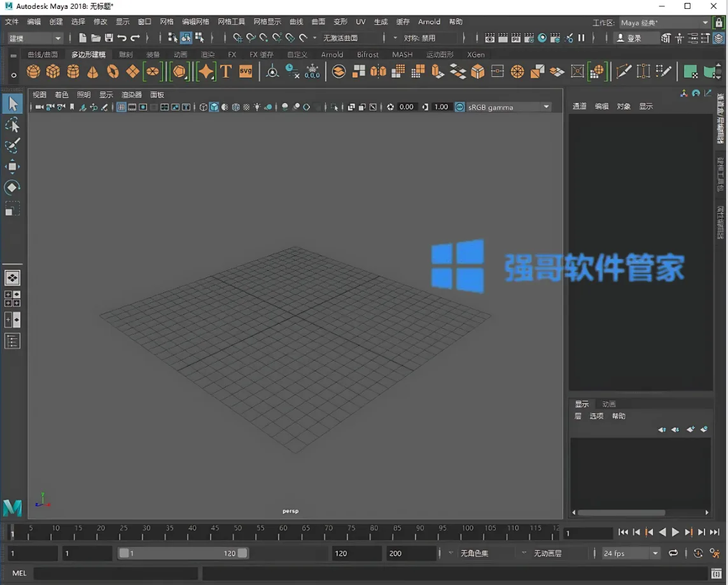Open the menu set dropdown 建模

click(x=35, y=38)
